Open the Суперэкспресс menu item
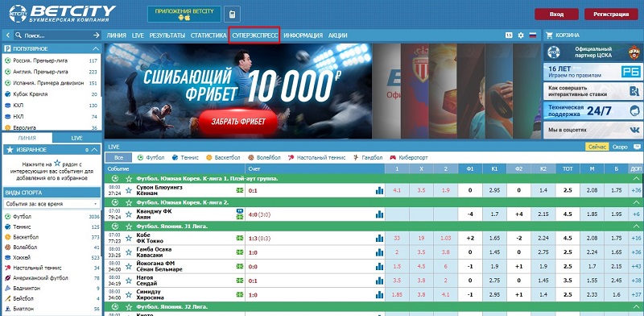644x316 pixels. click(x=254, y=35)
